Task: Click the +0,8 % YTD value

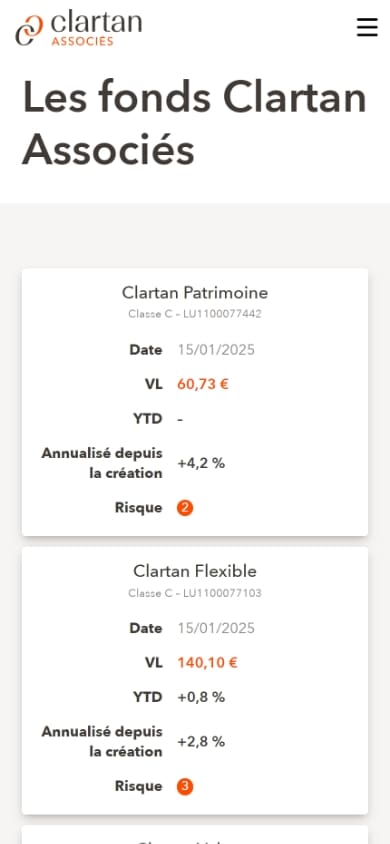Action: (201, 698)
